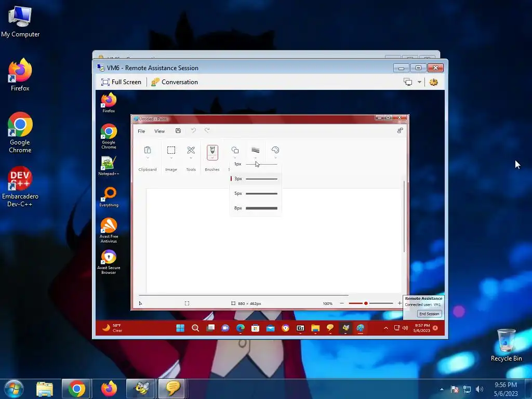Open Everything icon on remote desktop

click(109, 197)
